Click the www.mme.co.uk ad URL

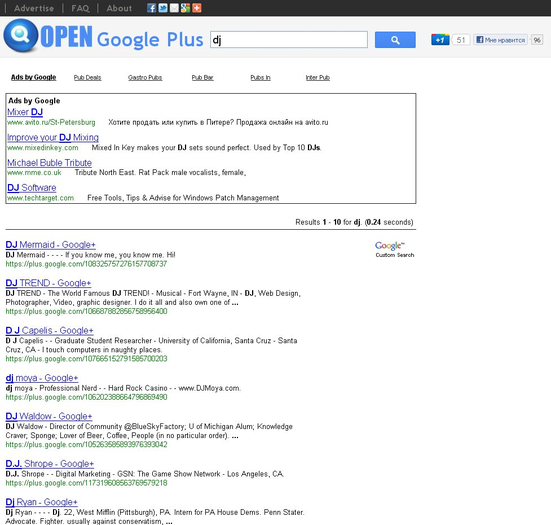coord(34,173)
